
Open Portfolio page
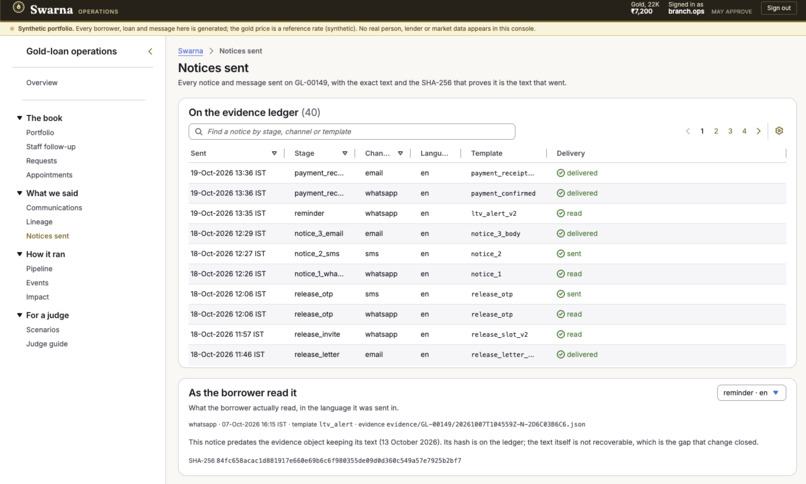(40, 133)
